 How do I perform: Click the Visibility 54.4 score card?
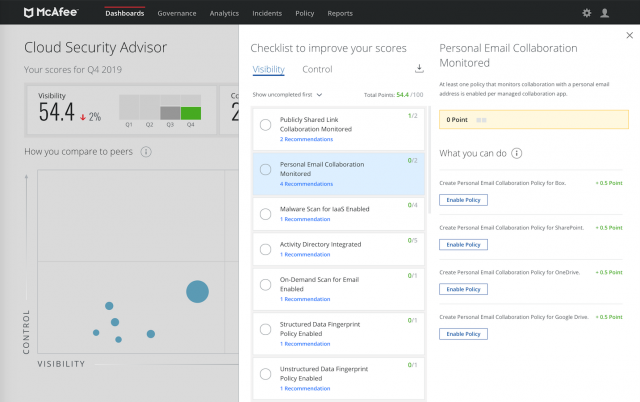[121, 109]
